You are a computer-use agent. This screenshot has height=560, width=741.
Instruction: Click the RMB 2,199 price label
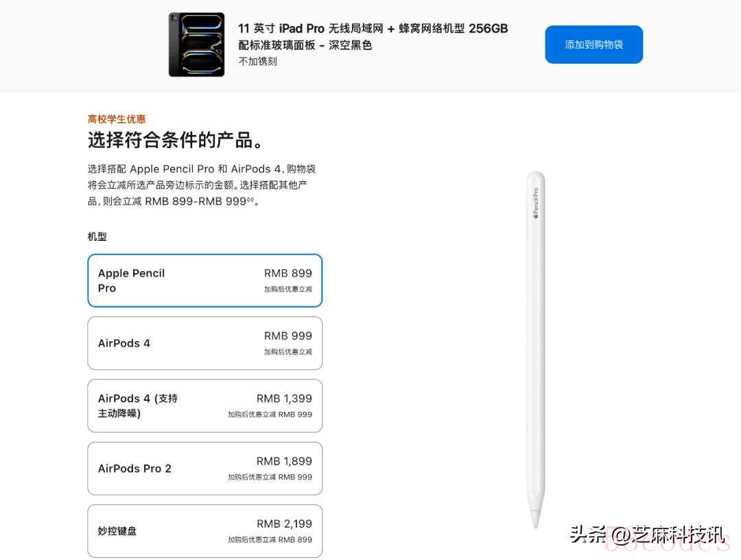[x=284, y=524]
